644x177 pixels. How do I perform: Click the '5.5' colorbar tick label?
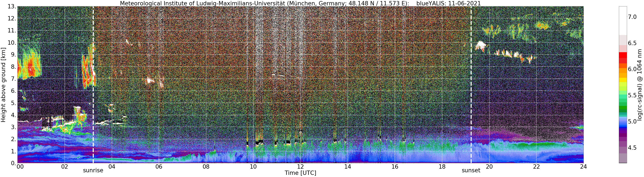tap(632, 95)
